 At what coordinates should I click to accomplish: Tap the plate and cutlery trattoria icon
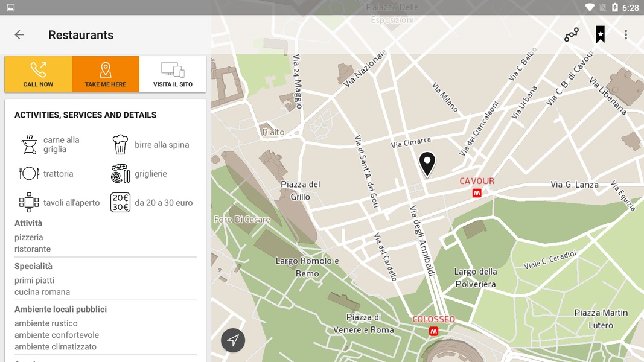pyautogui.click(x=29, y=173)
